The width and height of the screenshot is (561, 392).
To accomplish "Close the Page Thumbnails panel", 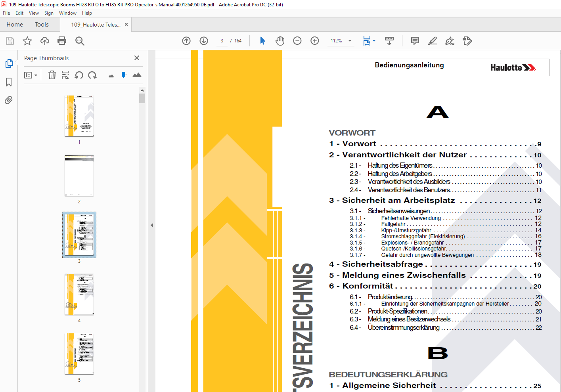I will pos(137,58).
